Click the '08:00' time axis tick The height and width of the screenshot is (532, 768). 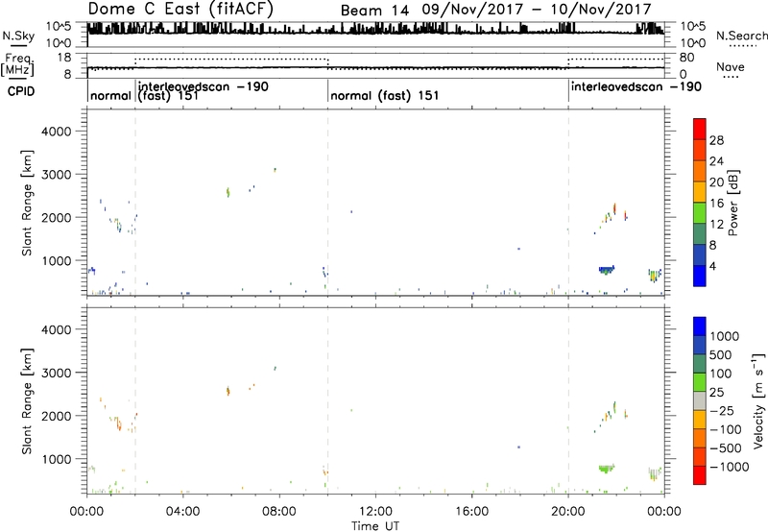tap(279, 511)
